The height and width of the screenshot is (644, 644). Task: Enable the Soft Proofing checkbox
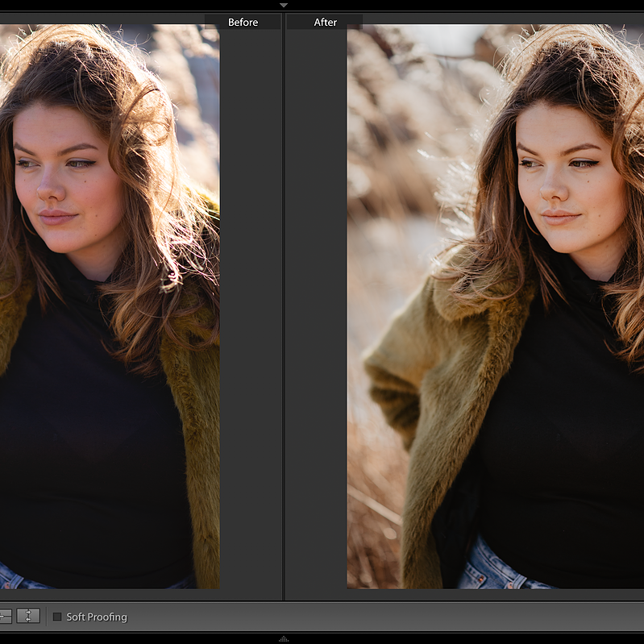click(x=57, y=617)
